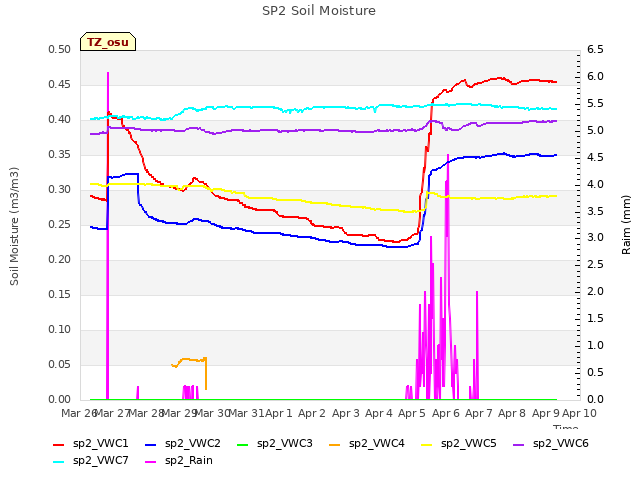The width and height of the screenshot is (640, 480).
Task: Click the Apr 10 date label
Action: (579, 413)
